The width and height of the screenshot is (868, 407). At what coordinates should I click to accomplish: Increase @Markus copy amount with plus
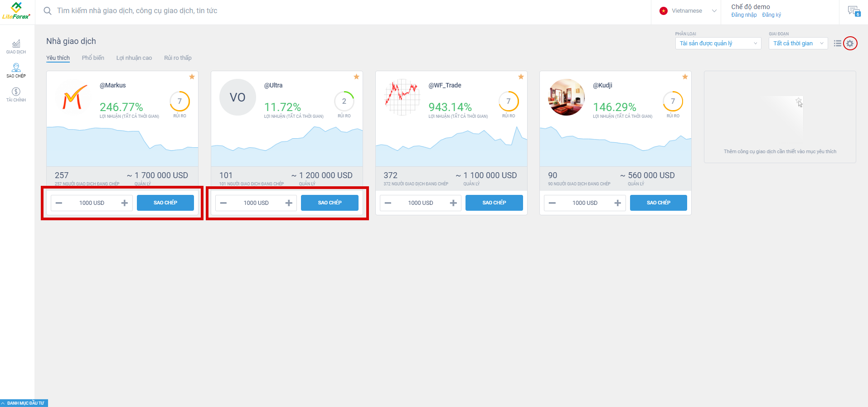(x=125, y=203)
